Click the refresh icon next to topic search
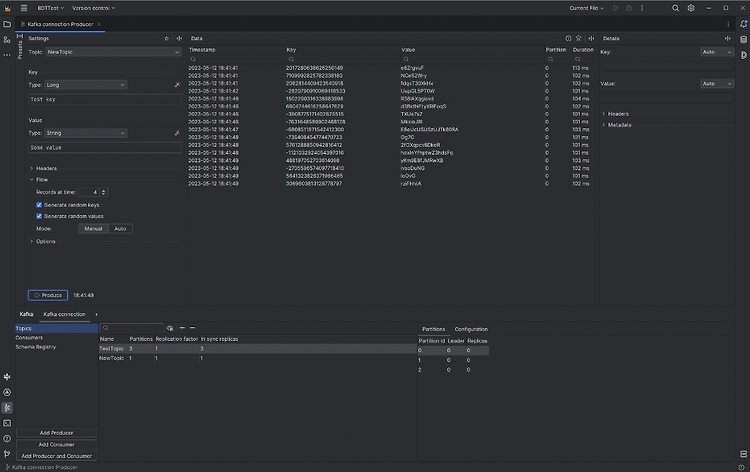Viewport: 750px width, 472px height. click(170, 328)
